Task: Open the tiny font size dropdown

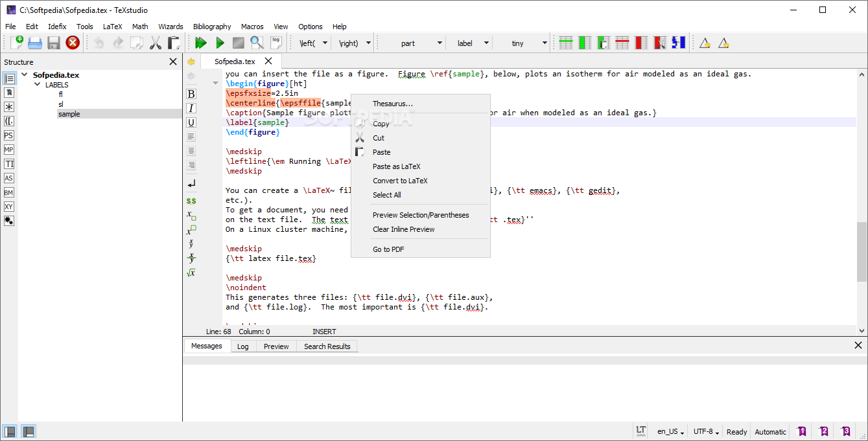Action: (545, 43)
